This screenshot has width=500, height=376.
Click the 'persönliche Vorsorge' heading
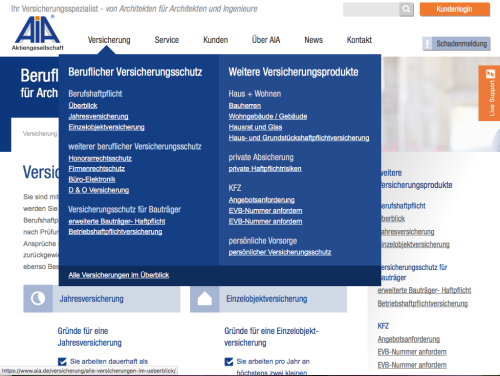click(x=263, y=241)
